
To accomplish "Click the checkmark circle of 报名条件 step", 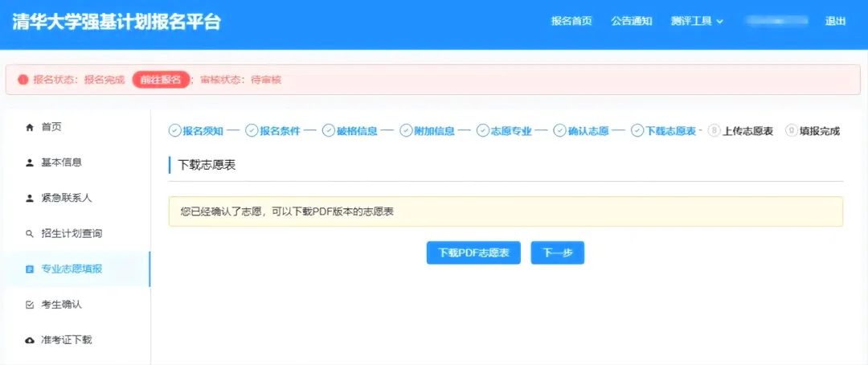I will tap(252, 131).
